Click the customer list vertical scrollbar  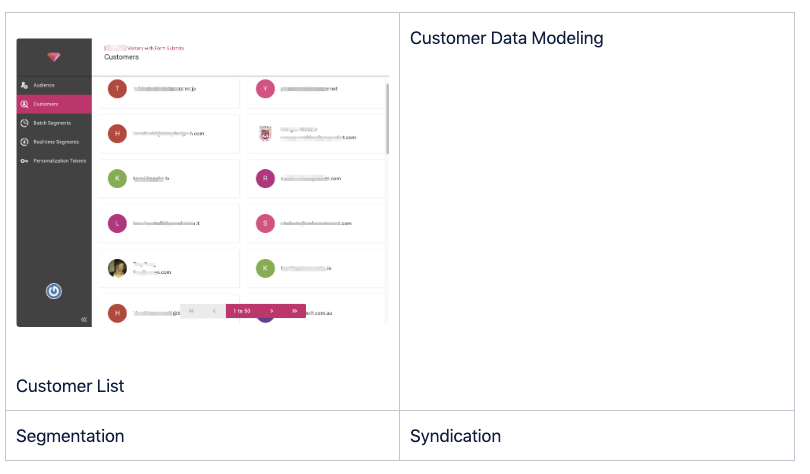pos(387,118)
